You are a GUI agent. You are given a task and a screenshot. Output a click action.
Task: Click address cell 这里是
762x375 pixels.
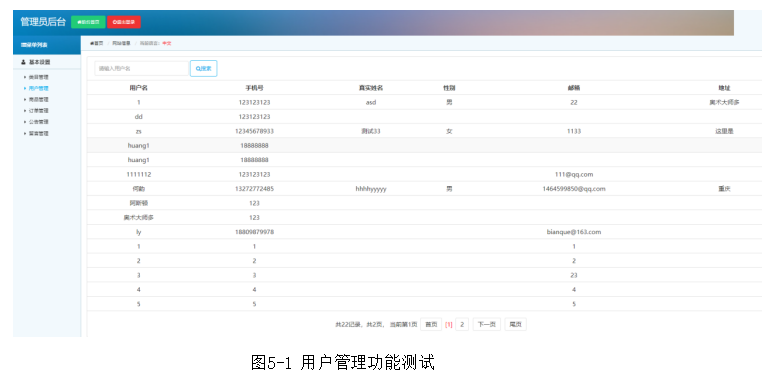pyautogui.click(x=724, y=131)
